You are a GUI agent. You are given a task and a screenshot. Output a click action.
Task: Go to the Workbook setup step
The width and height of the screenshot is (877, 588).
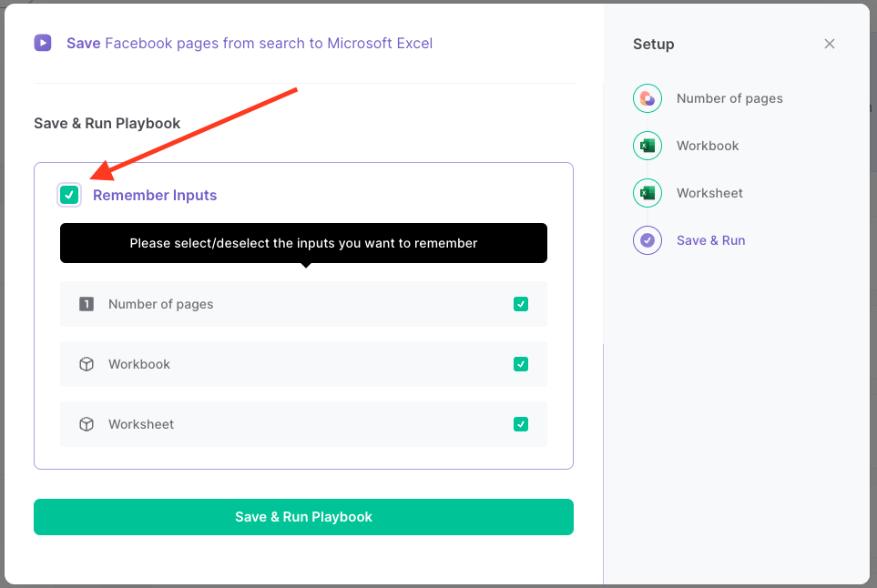pyautogui.click(x=708, y=146)
